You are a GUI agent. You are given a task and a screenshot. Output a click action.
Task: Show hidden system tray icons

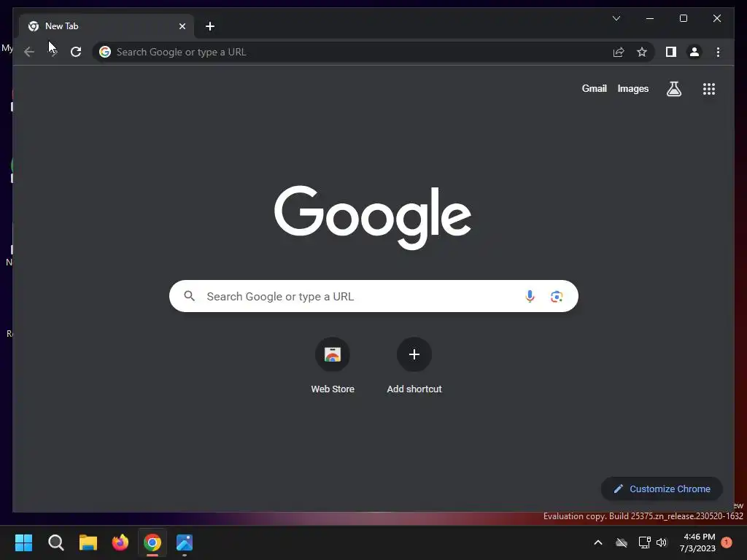coord(598,542)
